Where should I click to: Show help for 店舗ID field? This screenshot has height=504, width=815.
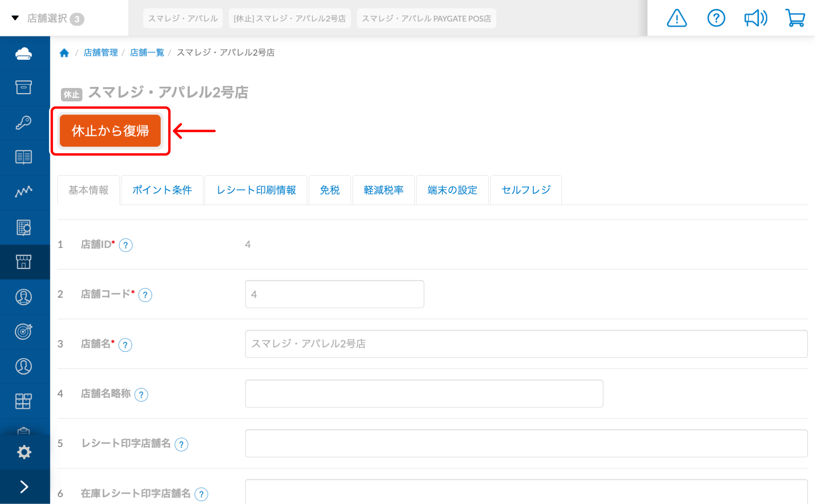[x=126, y=245]
